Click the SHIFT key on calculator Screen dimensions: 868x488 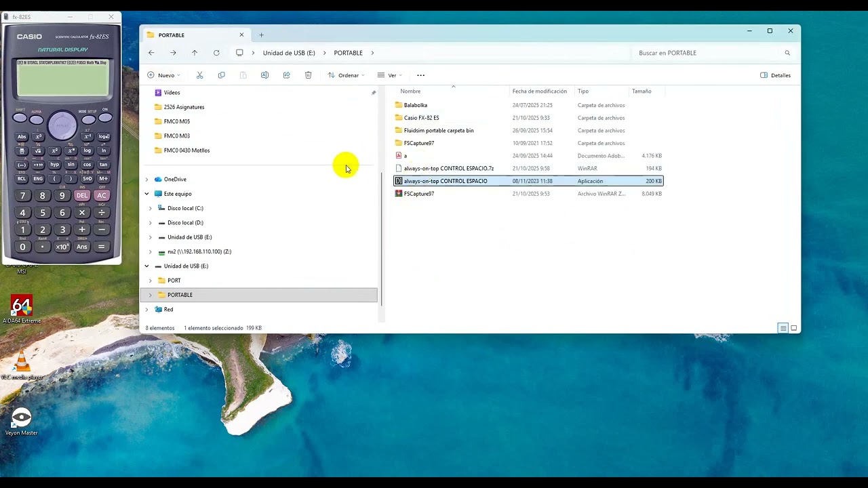pos(20,118)
